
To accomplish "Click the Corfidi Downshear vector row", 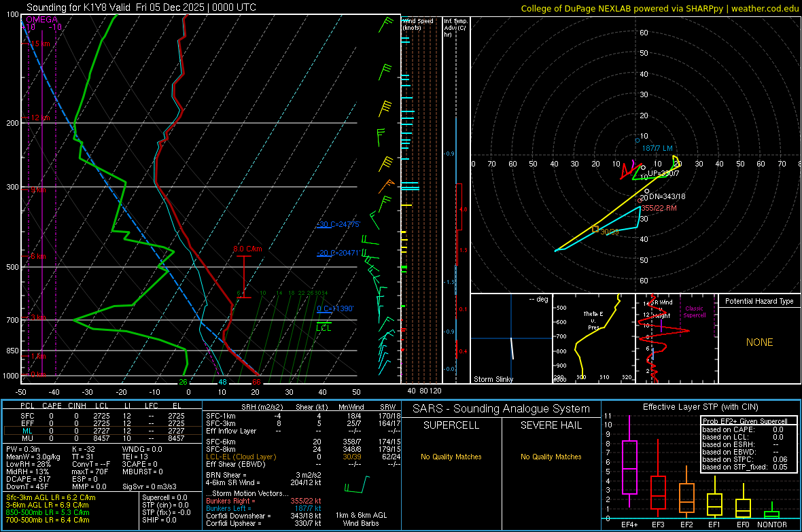I will (x=264, y=516).
